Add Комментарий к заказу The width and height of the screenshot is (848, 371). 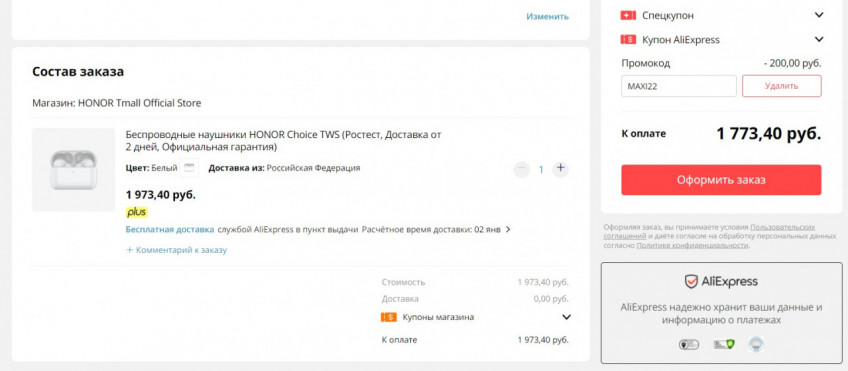[176, 250]
